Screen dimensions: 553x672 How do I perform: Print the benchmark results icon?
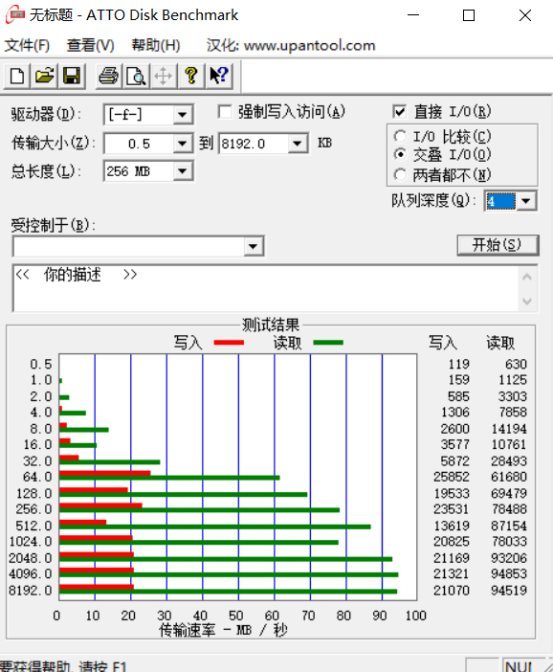click(x=109, y=76)
